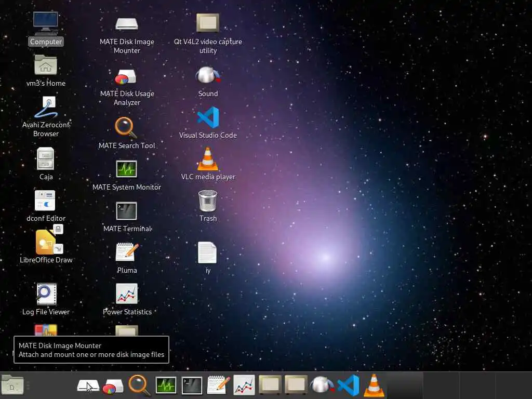Launch the Terminal from the bottom panel
Image resolution: width=532 pixels, height=399 pixels.
(192, 385)
